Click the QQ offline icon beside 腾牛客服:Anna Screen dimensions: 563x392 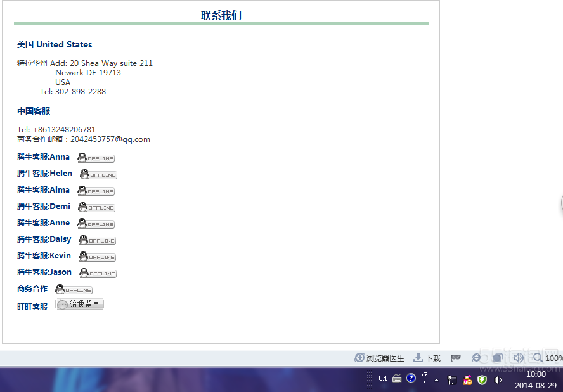(96, 158)
